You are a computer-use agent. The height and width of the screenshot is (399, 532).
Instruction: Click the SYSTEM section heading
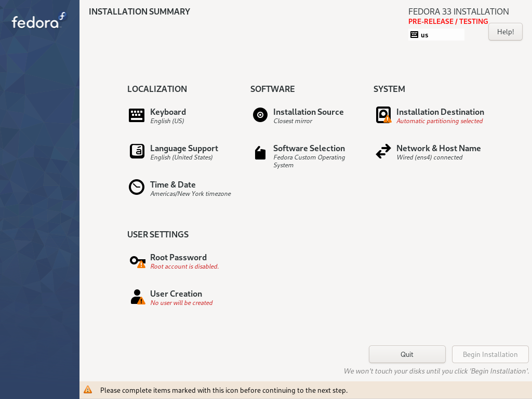pyautogui.click(x=389, y=89)
